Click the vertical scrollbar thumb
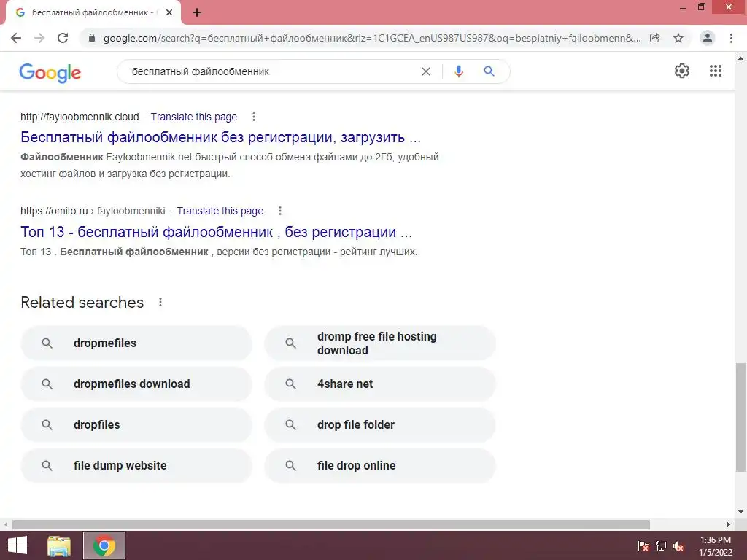 click(740, 416)
